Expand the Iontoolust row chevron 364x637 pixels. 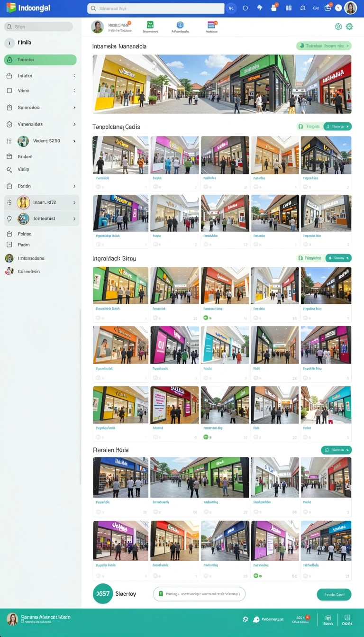click(x=74, y=218)
